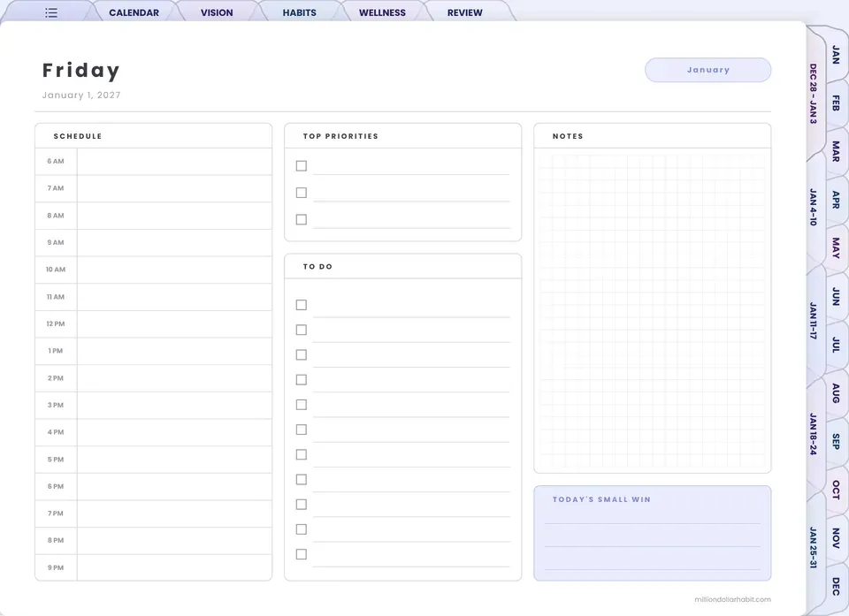Click the 6 AM schedule row

[x=153, y=162]
